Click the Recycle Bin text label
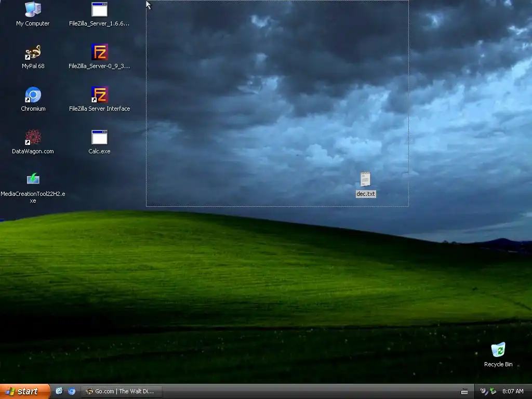 [498, 364]
